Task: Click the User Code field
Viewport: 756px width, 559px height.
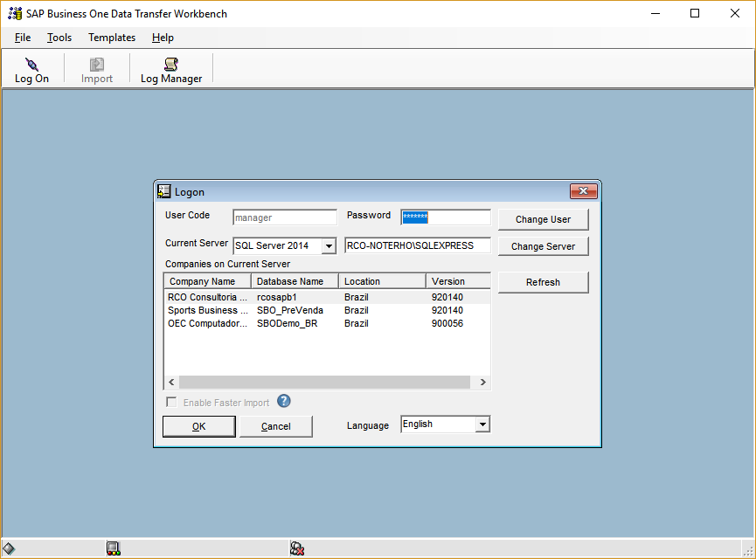Action: (x=284, y=217)
